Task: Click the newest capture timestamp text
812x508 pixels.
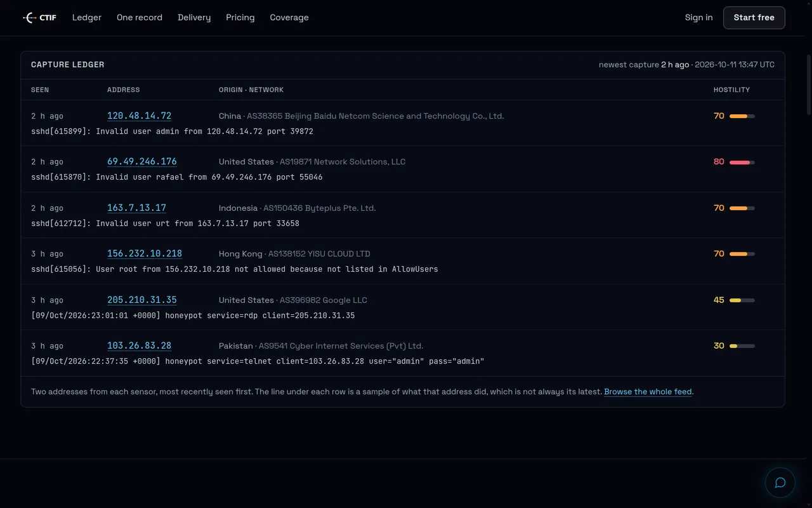Action: click(x=686, y=65)
